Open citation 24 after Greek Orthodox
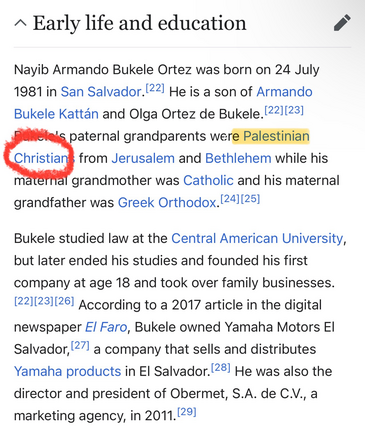 (x=230, y=199)
